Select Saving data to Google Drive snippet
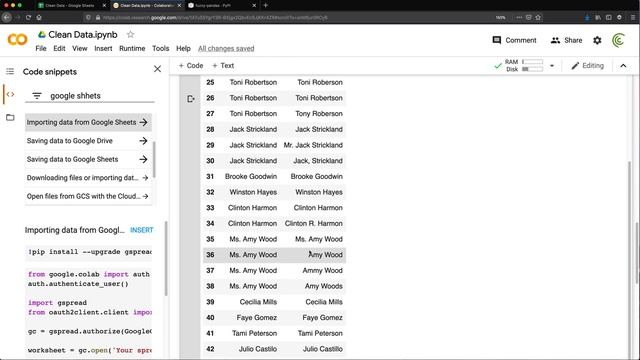The height and width of the screenshot is (360, 640). 88,141
